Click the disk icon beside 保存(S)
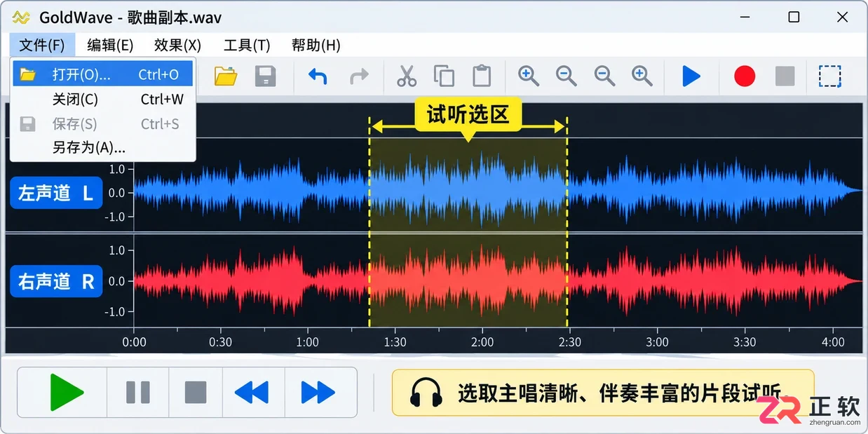The image size is (868, 434). click(27, 124)
